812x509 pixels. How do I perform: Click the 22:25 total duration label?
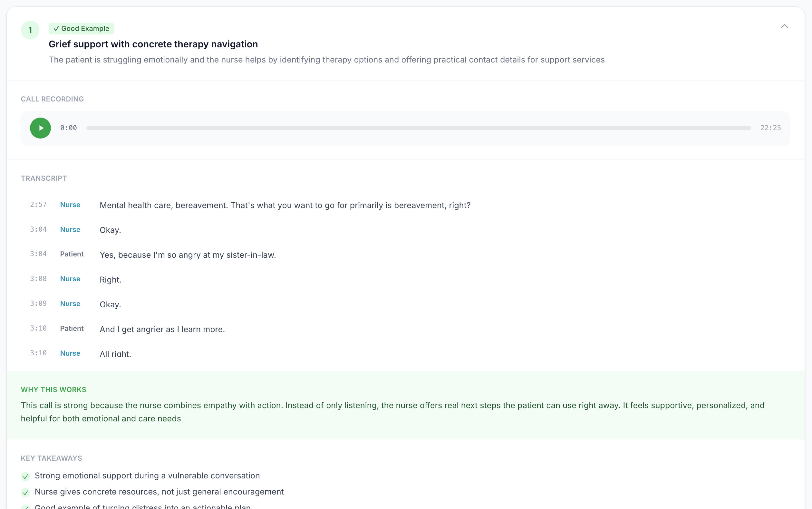[x=770, y=128]
